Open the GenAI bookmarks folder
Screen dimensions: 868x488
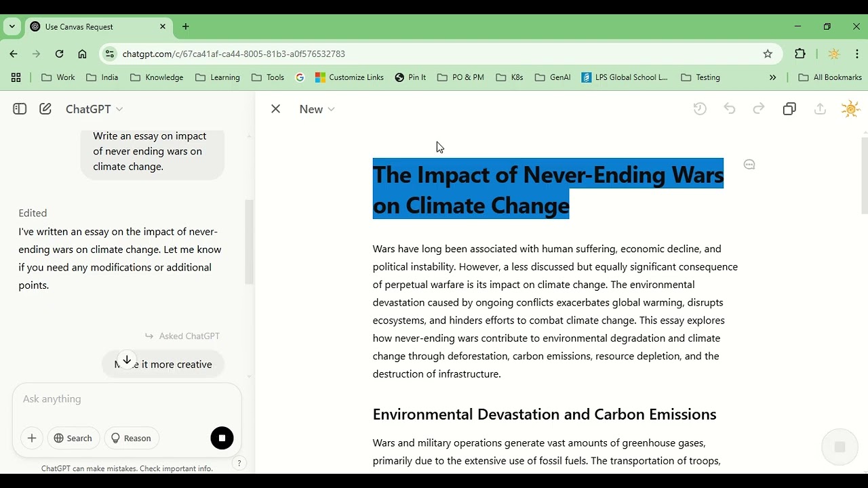(x=553, y=77)
